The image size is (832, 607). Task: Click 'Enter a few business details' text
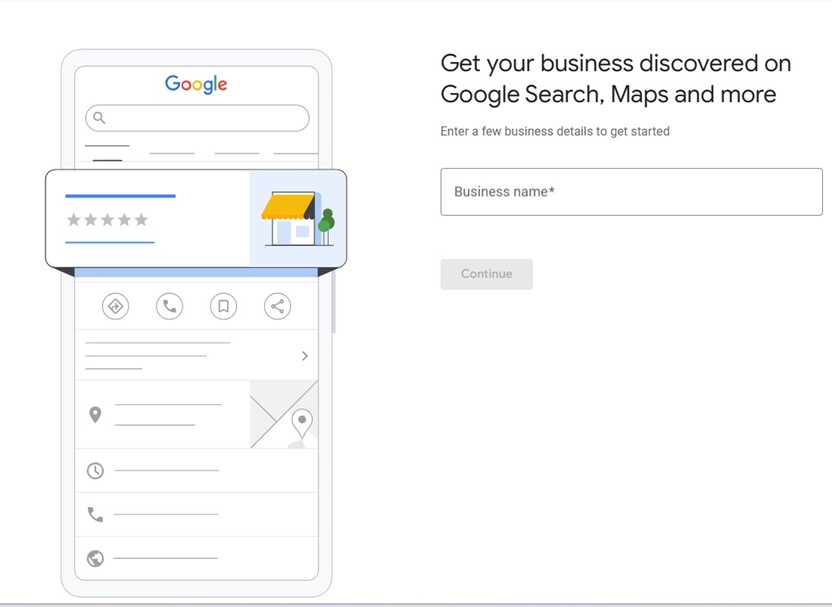[x=555, y=131]
